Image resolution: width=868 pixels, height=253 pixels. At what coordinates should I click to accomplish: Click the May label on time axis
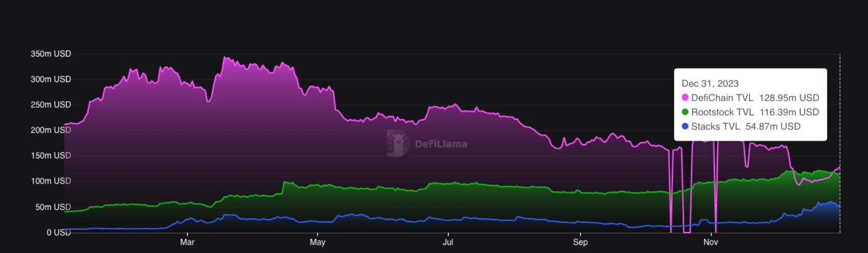click(318, 242)
